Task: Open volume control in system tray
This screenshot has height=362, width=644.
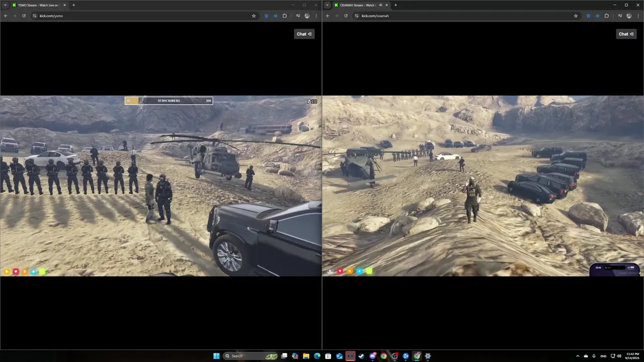Action: pyautogui.click(x=619, y=356)
